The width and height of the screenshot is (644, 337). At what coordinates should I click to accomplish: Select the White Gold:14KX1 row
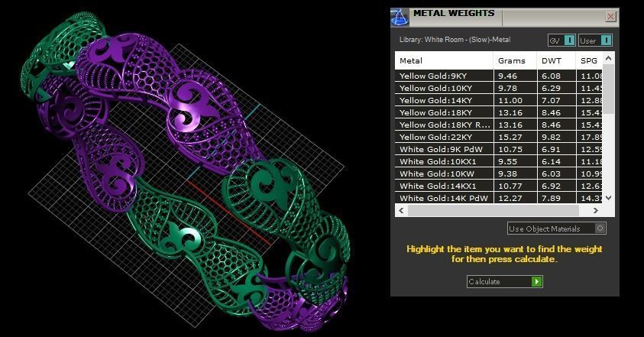(x=499, y=186)
